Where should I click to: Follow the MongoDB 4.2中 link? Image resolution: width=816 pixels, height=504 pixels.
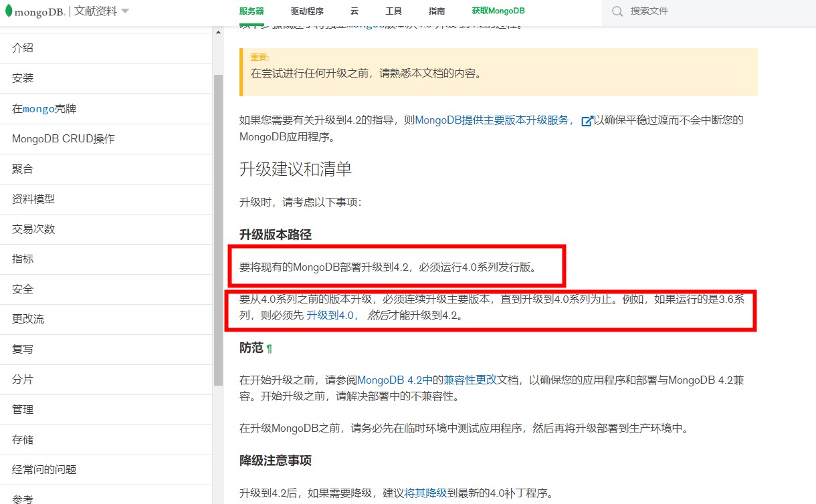395,380
